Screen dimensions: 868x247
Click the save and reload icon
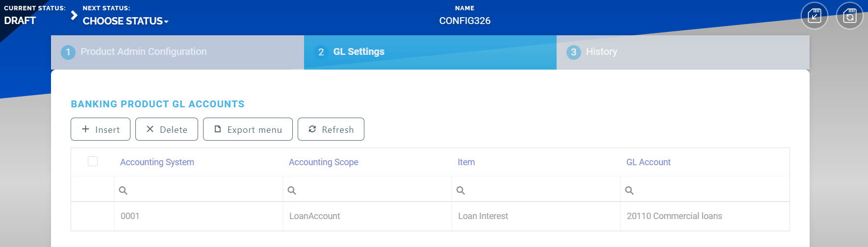pyautogui.click(x=849, y=16)
